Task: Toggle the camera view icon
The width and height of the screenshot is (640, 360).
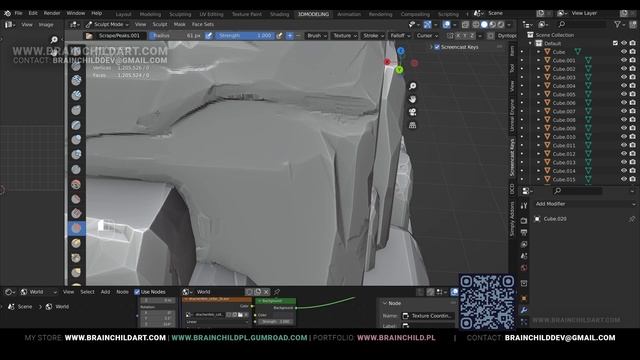Action: tap(413, 112)
